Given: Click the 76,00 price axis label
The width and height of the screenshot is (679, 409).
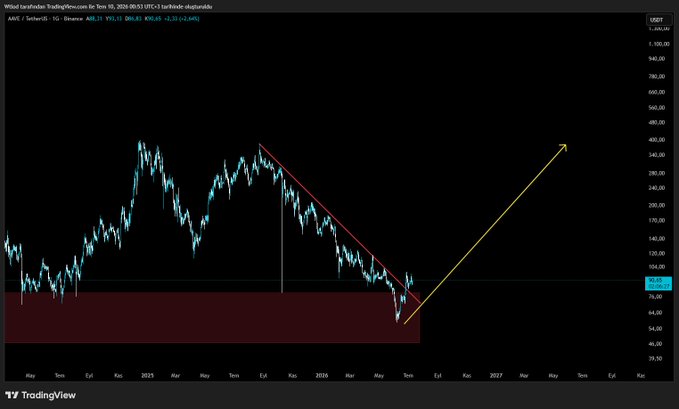Looking at the screenshot, I should [656, 297].
